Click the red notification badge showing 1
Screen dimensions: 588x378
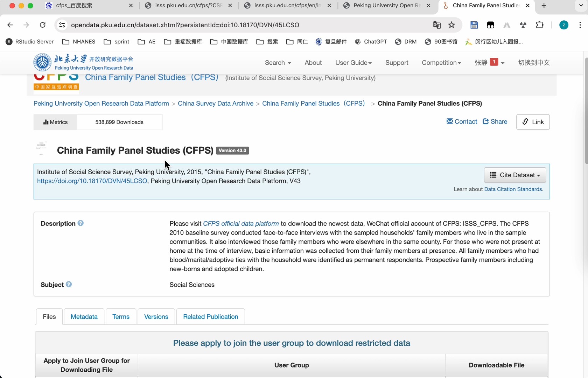(494, 62)
